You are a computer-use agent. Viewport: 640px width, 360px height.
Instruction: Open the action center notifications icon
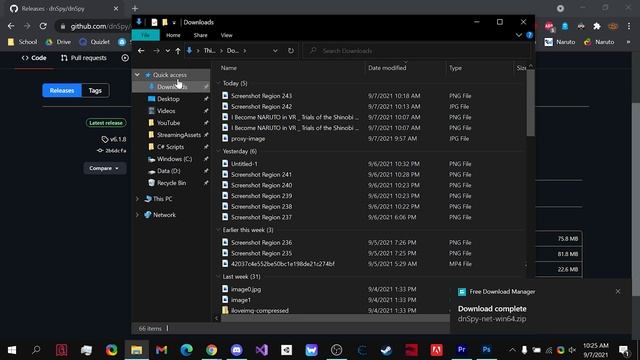click(x=623, y=350)
